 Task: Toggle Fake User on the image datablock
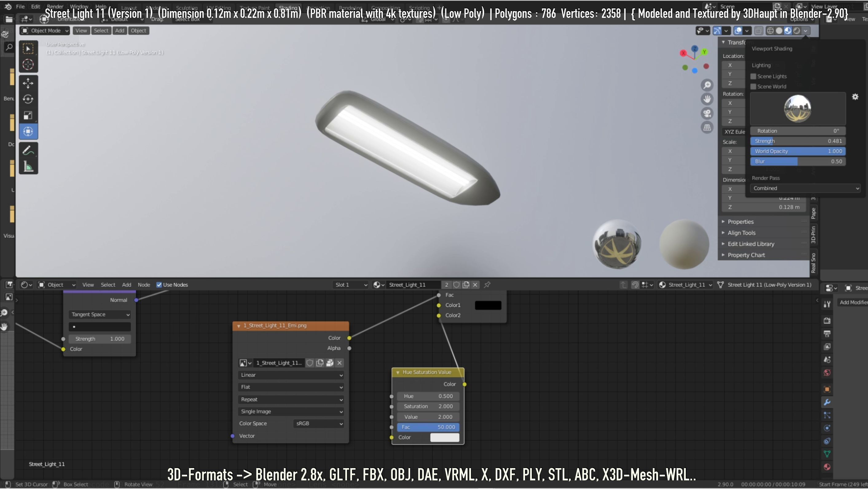click(310, 363)
